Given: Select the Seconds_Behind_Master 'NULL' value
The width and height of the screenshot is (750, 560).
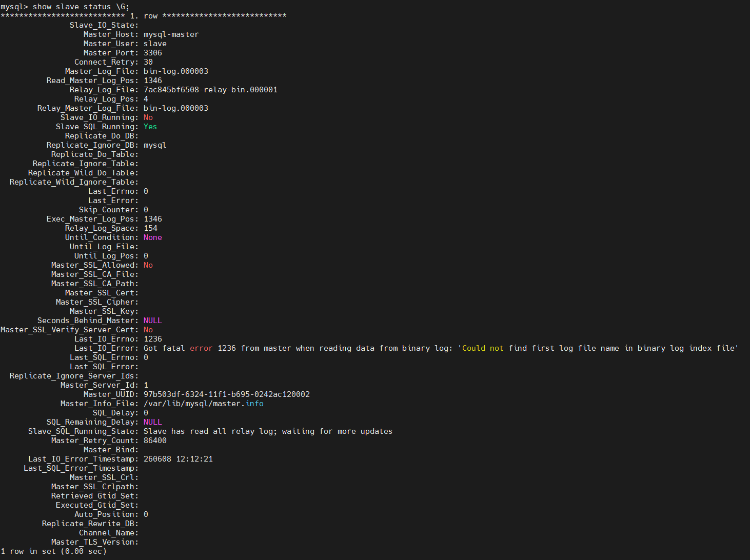Looking at the screenshot, I should [x=153, y=321].
